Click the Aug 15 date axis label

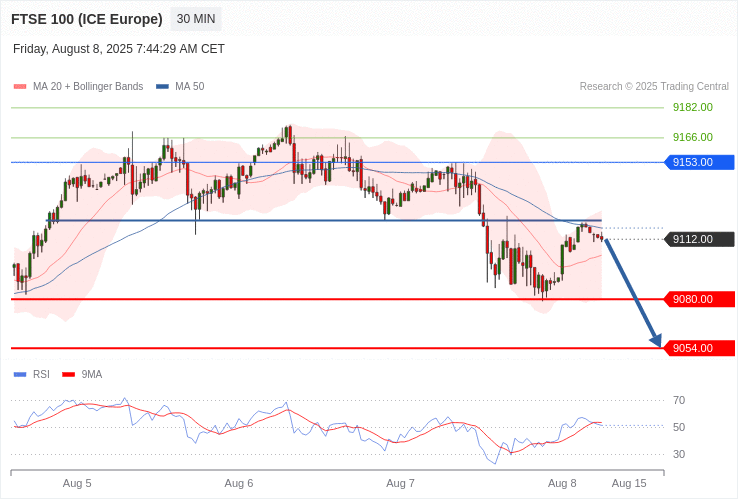point(629,484)
